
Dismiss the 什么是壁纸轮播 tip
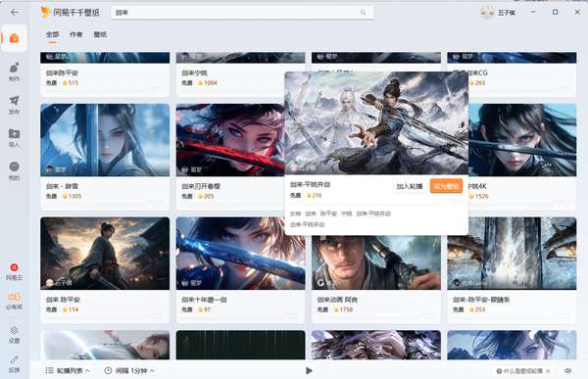pos(548,371)
